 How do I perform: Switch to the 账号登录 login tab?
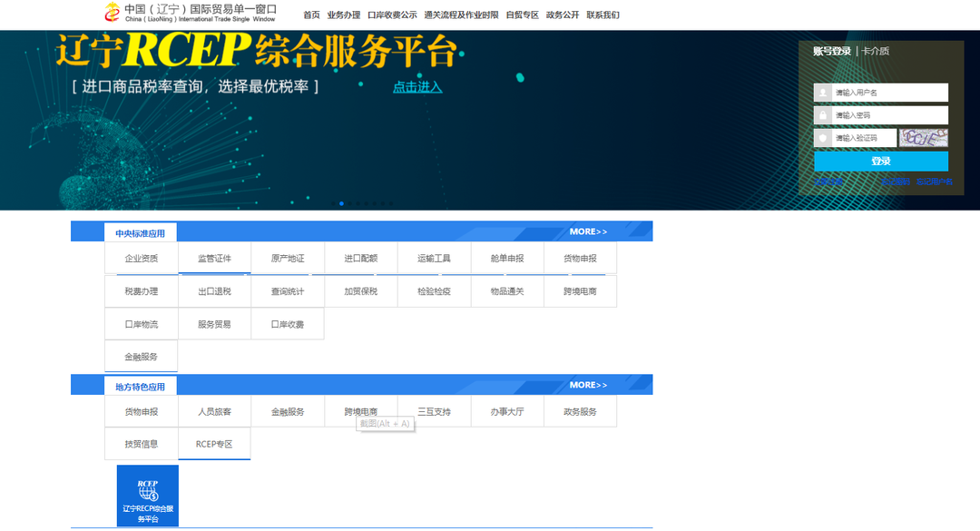(x=832, y=52)
